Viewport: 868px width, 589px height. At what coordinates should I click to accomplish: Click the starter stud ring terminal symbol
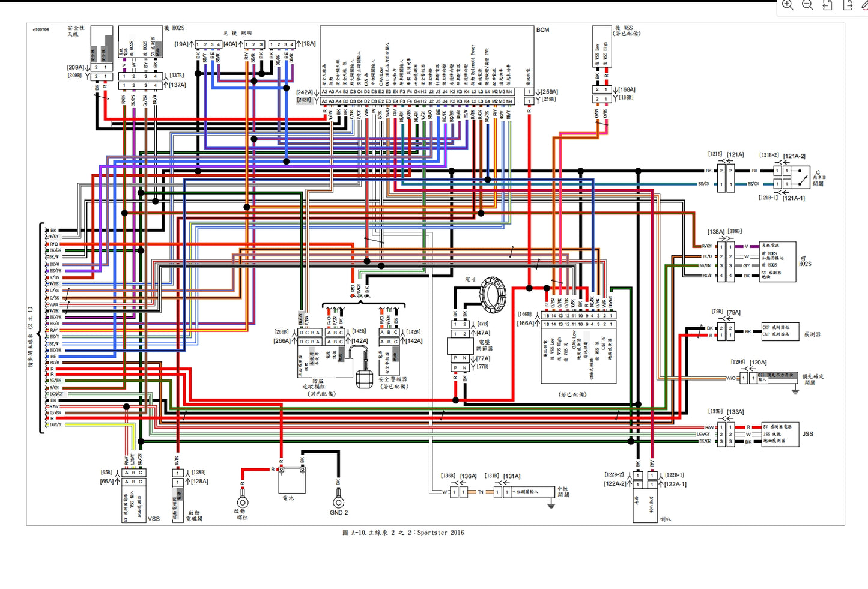(242, 502)
